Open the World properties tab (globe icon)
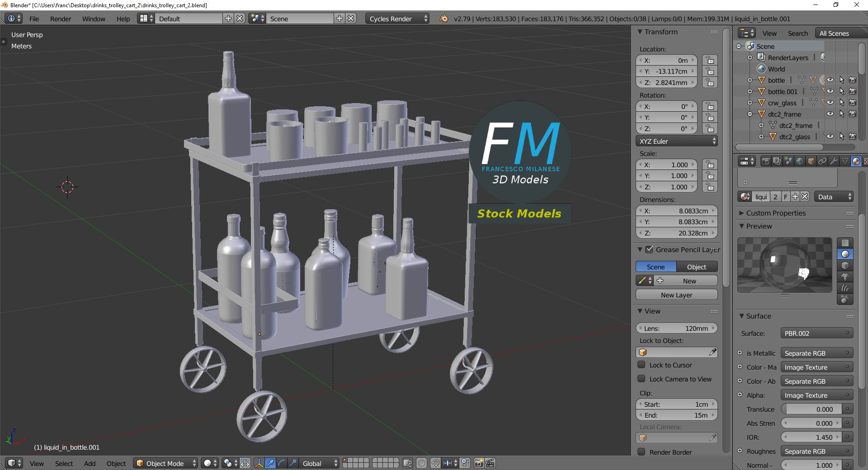Screen dimensions: 868x470 pyautogui.click(x=800, y=161)
